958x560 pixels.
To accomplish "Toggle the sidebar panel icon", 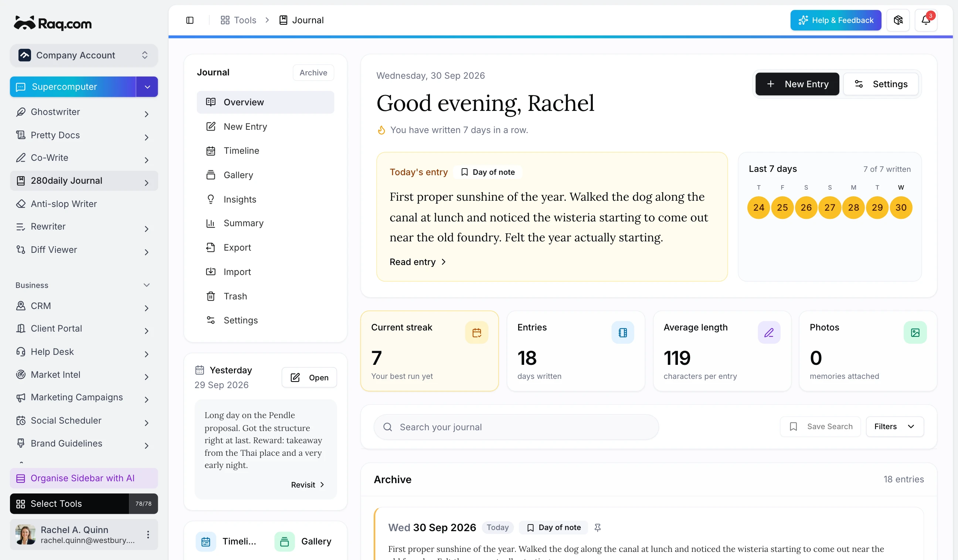I will tap(190, 20).
